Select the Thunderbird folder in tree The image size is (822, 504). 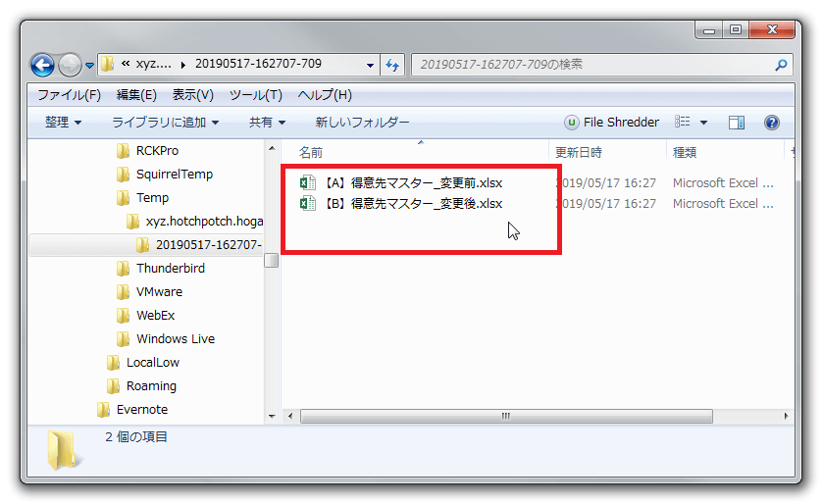[x=170, y=269]
